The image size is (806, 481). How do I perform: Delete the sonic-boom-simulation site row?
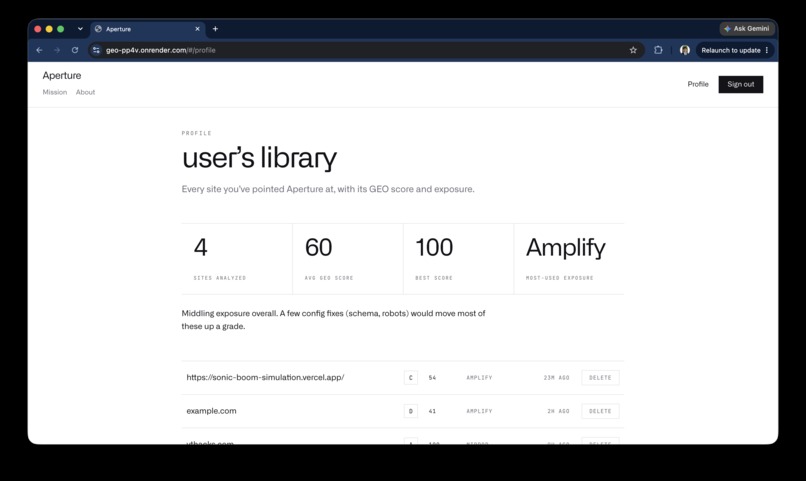click(600, 378)
